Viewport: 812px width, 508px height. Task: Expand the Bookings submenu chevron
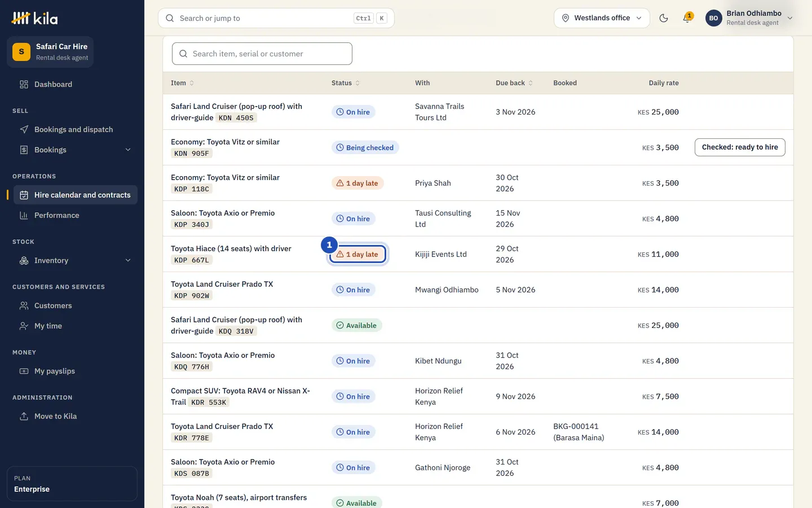128,150
